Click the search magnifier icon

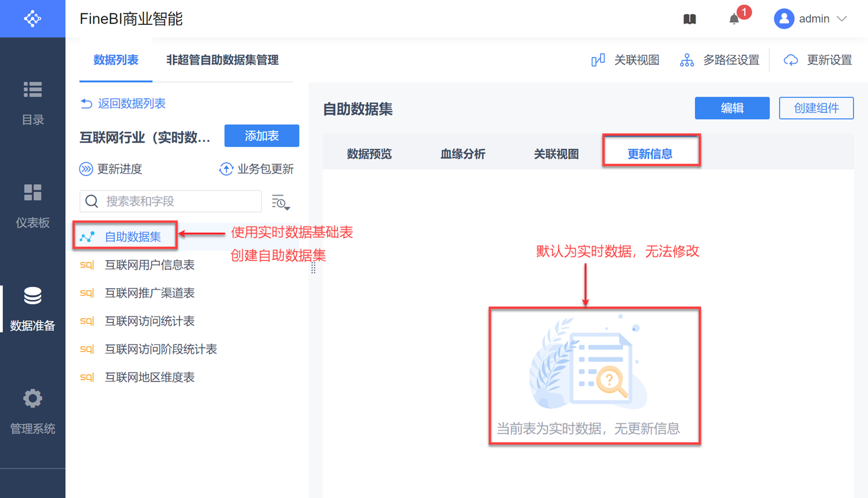coord(92,202)
